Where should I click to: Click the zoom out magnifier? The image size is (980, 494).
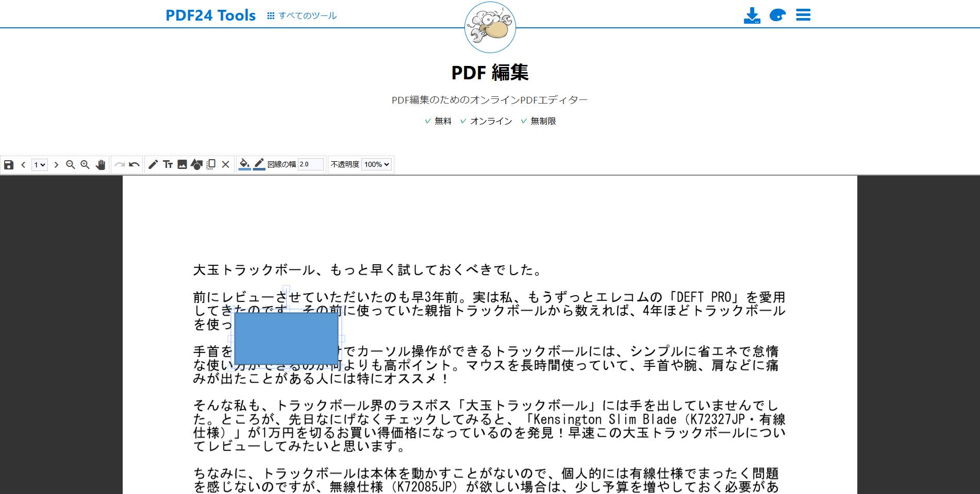pyautogui.click(x=71, y=165)
